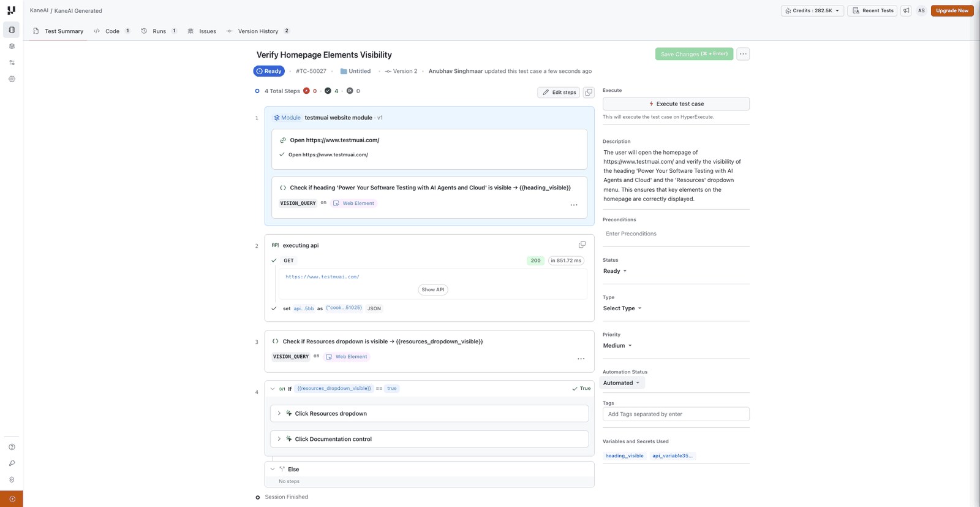
Task: Open the announcements megaphone icon
Action: 906,10
